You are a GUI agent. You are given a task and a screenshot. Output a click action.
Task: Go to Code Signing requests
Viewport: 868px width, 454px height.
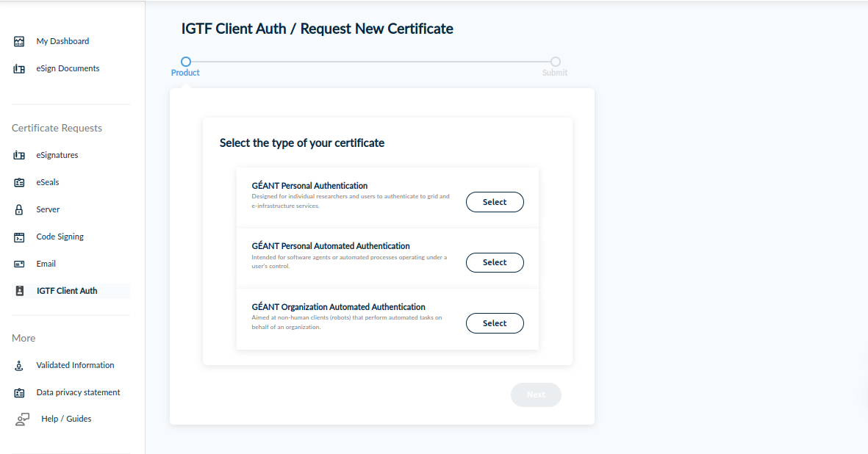click(x=60, y=237)
